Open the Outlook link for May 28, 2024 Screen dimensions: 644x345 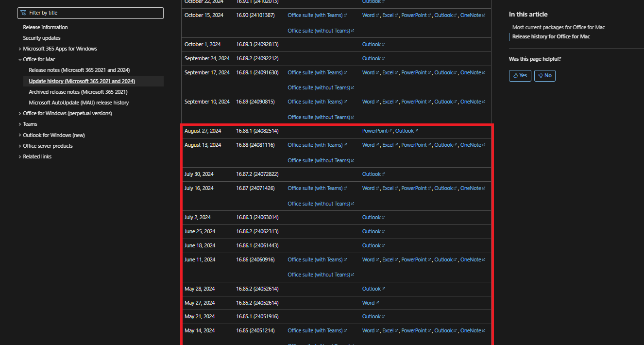click(373, 289)
